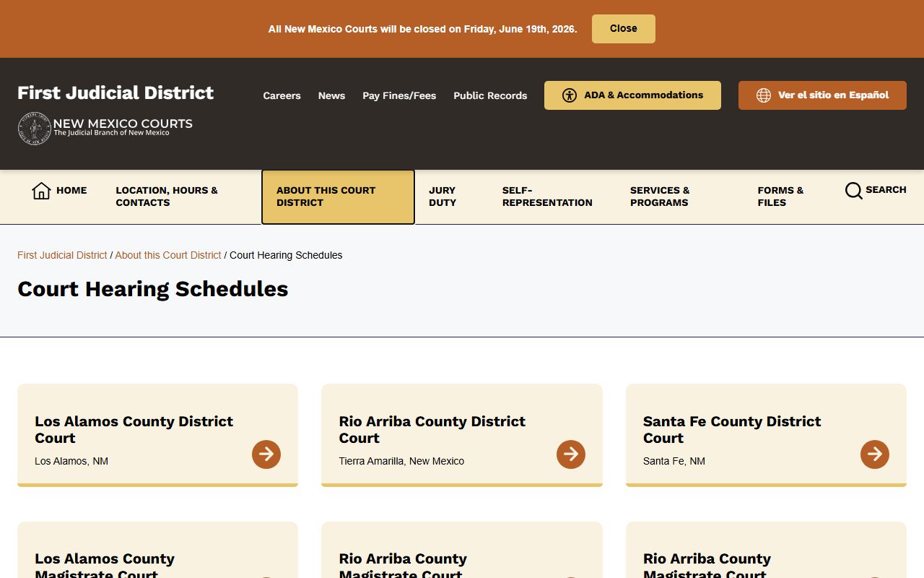Open Self-Representation menu
This screenshot has height=578, width=924.
pyautogui.click(x=547, y=197)
